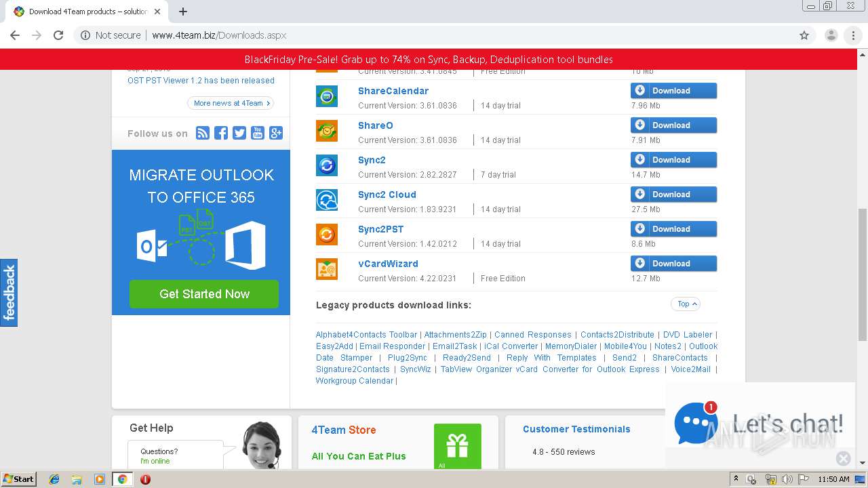Click the green gift store icon
Viewport: 868px width, 488px height.
coord(458,446)
